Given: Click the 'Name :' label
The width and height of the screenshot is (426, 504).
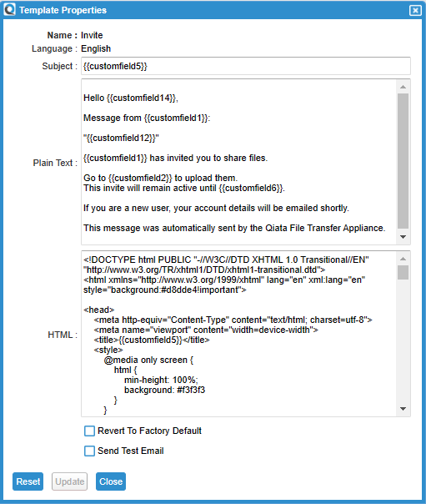Looking at the screenshot, I should point(63,35).
